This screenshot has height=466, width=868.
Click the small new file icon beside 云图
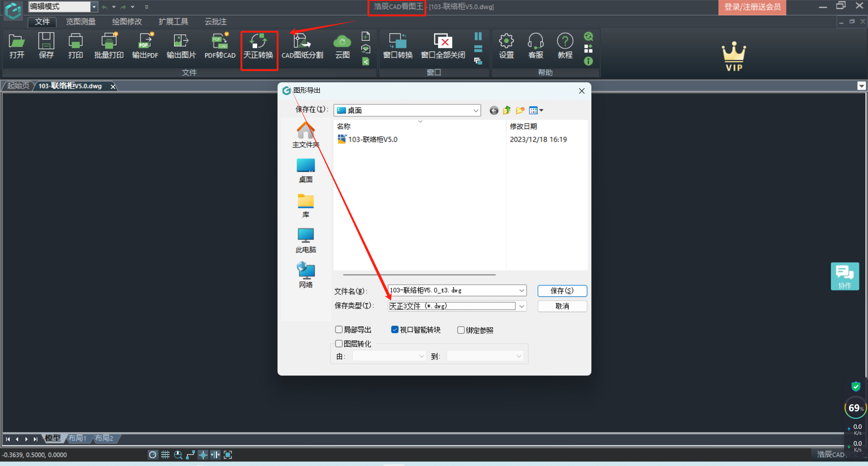tap(366, 36)
